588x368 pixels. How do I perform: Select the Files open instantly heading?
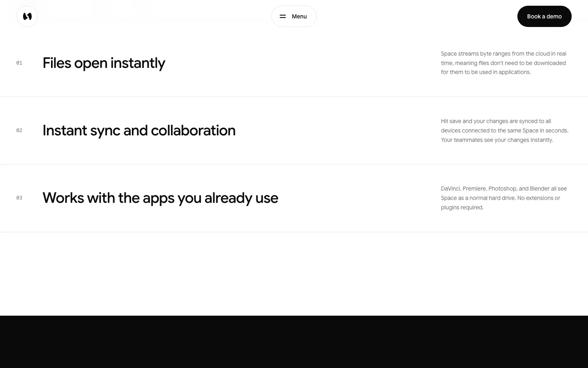coord(104,63)
